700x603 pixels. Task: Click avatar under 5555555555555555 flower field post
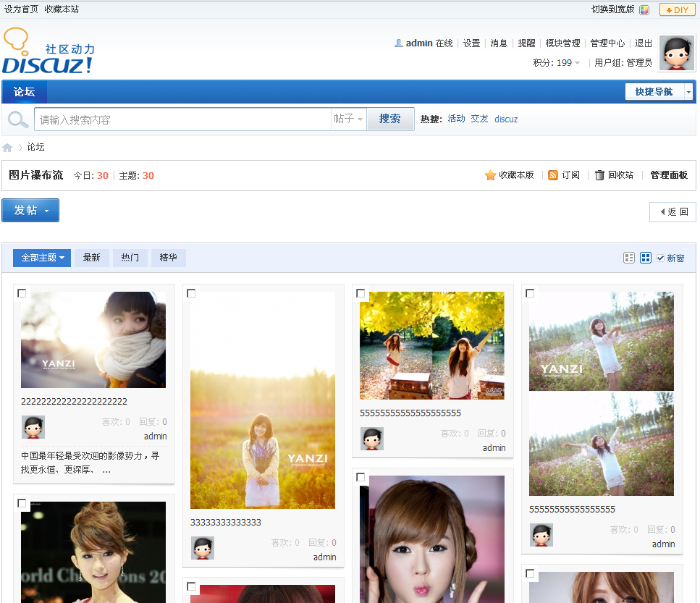(541, 535)
